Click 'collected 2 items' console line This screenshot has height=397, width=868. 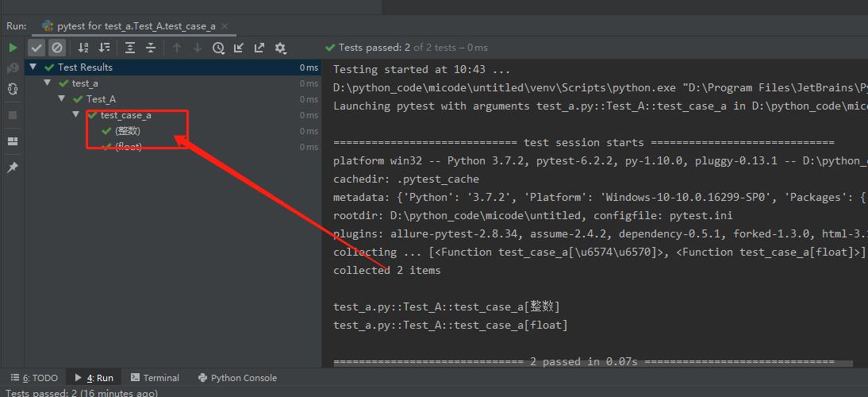[387, 270]
